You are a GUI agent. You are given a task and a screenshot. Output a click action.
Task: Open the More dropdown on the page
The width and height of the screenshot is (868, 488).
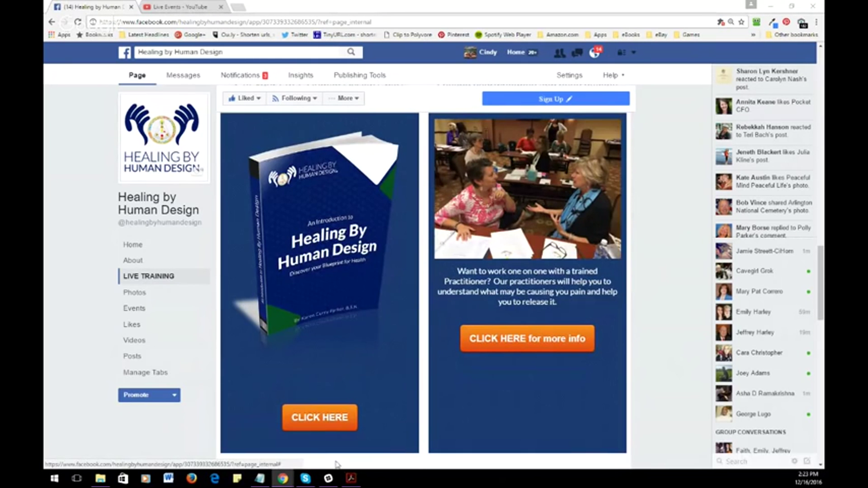click(344, 98)
